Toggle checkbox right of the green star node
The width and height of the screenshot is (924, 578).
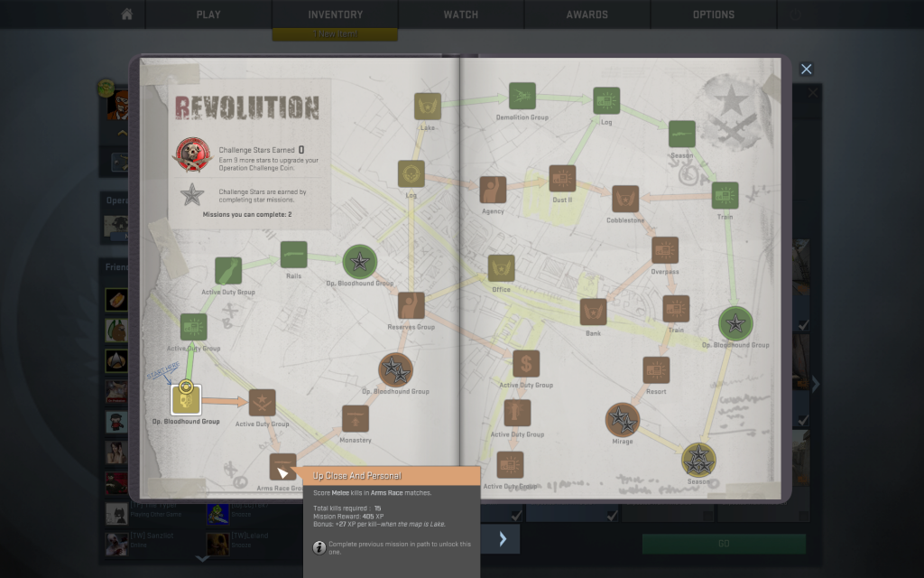pyautogui.click(x=803, y=324)
